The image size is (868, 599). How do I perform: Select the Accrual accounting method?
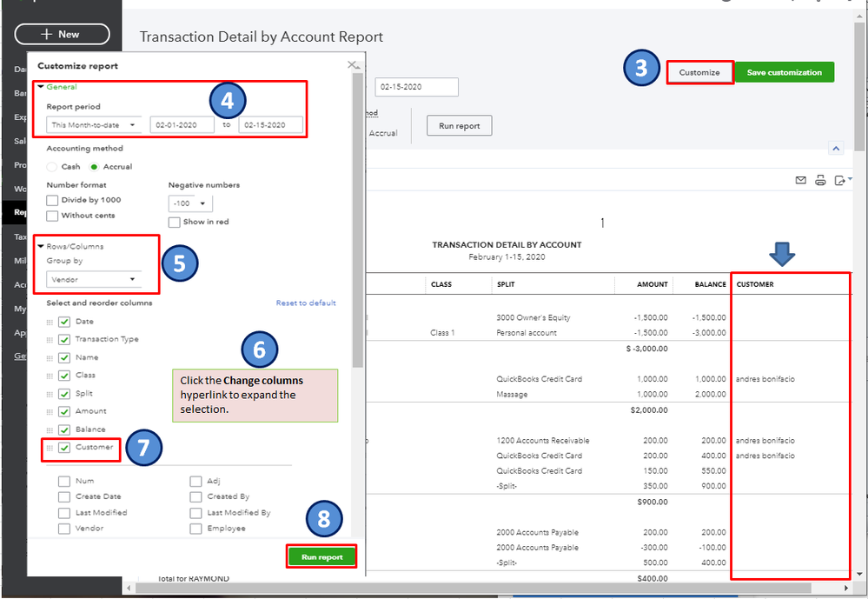coord(94,167)
